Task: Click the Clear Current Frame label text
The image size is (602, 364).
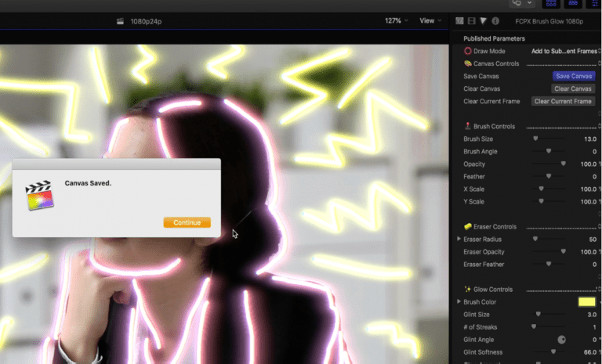Action: click(x=491, y=101)
